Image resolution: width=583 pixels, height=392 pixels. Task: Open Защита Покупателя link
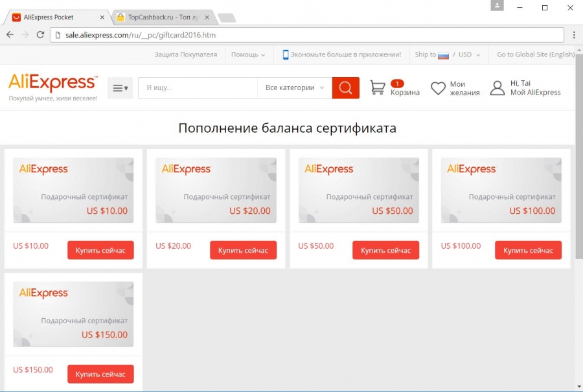tap(185, 54)
